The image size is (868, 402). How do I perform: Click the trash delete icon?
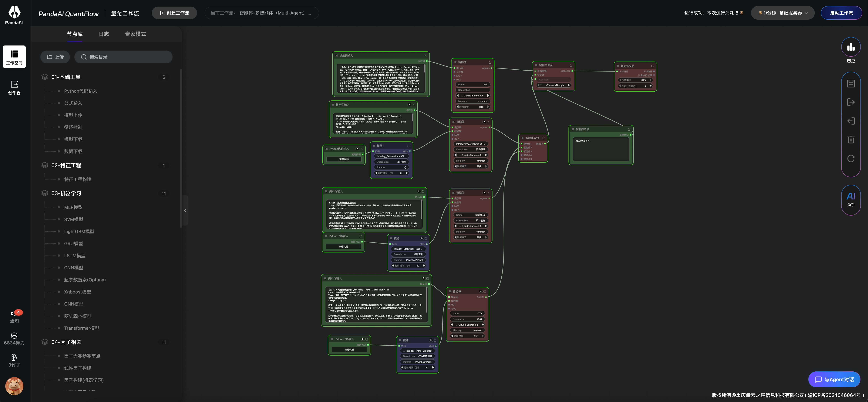click(850, 139)
